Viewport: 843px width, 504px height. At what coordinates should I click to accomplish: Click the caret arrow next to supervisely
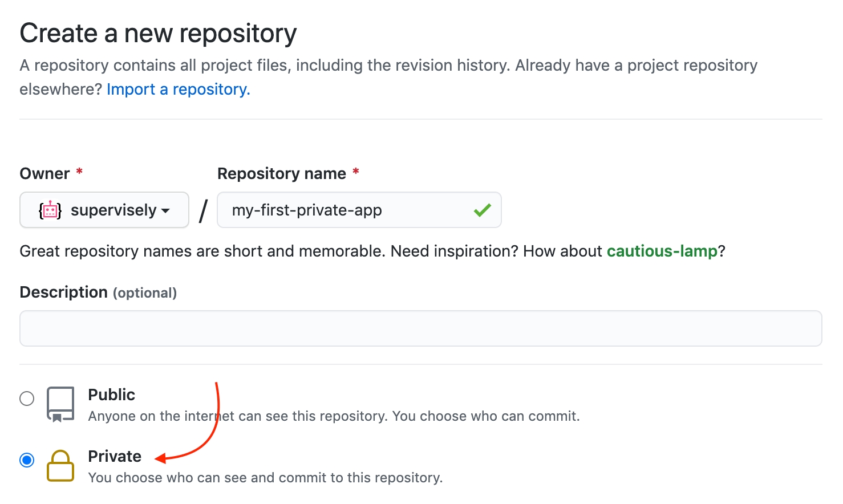(166, 211)
